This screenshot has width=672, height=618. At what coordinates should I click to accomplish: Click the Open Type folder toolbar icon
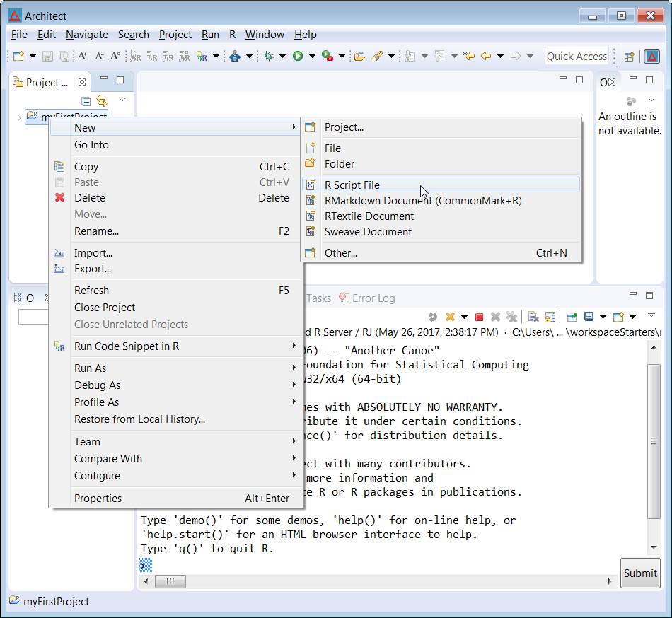tap(359, 56)
